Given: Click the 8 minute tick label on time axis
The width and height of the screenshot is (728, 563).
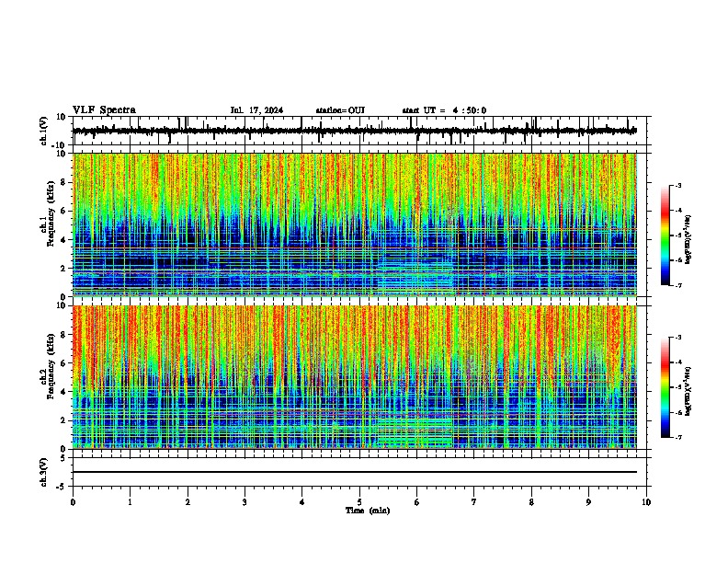Looking at the screenshot, I should 531,502.
